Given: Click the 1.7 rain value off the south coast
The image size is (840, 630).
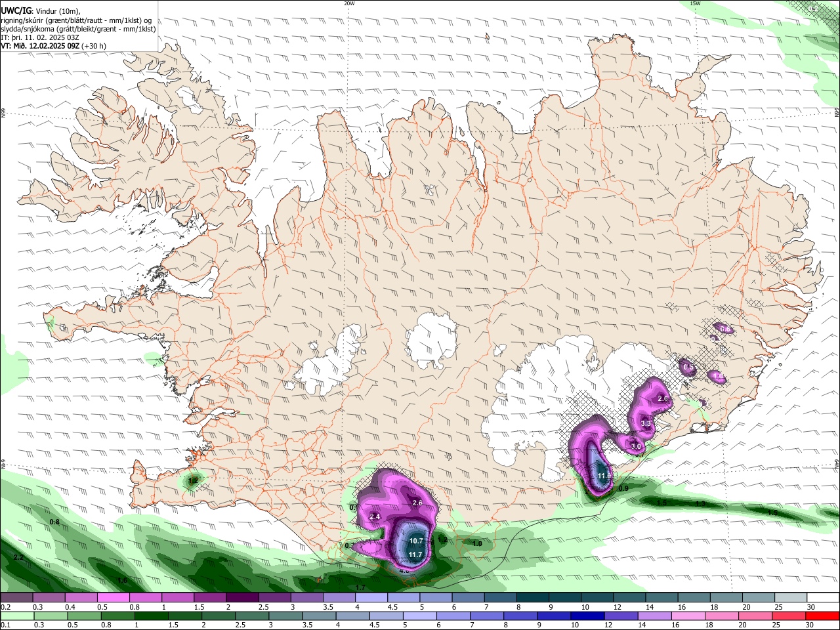Looking at the screenshot, I should (360, 587).
